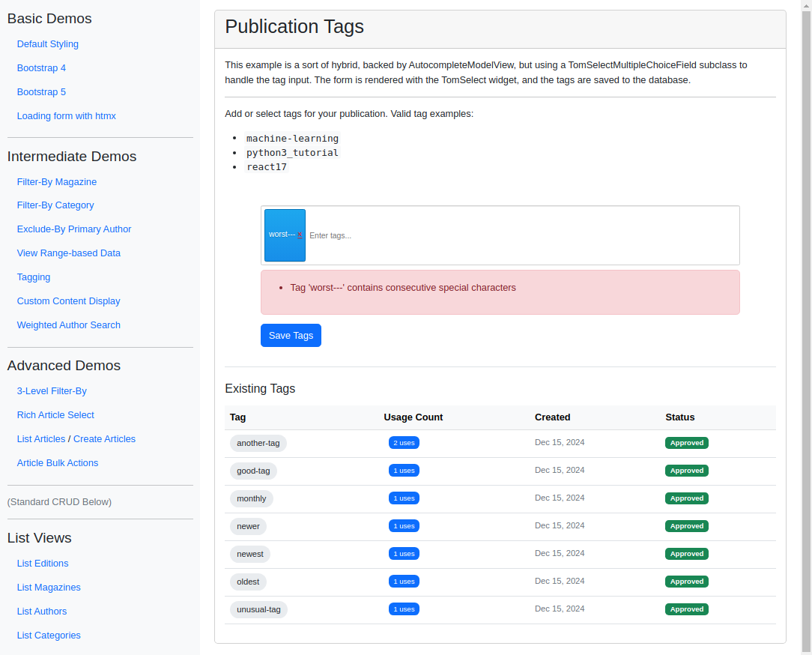Viewport: 812px width, 655px height.
Task: Go to List Categories
Action: [49, 636]
